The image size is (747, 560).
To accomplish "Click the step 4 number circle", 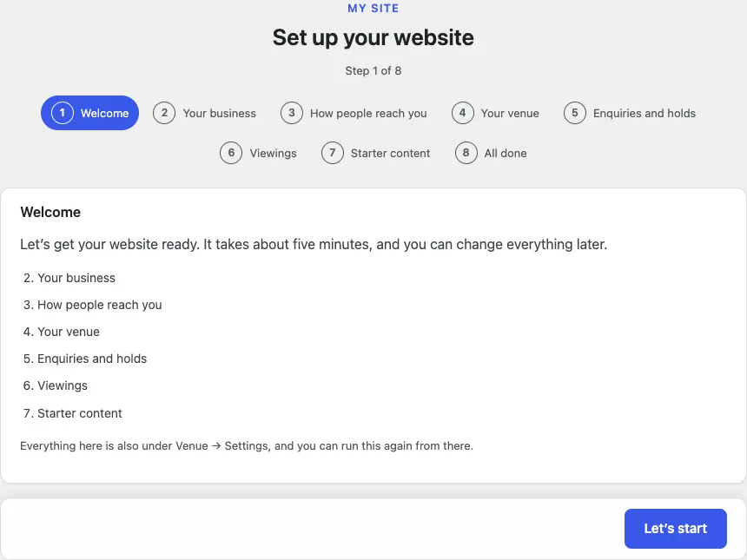I will point(463,113).
